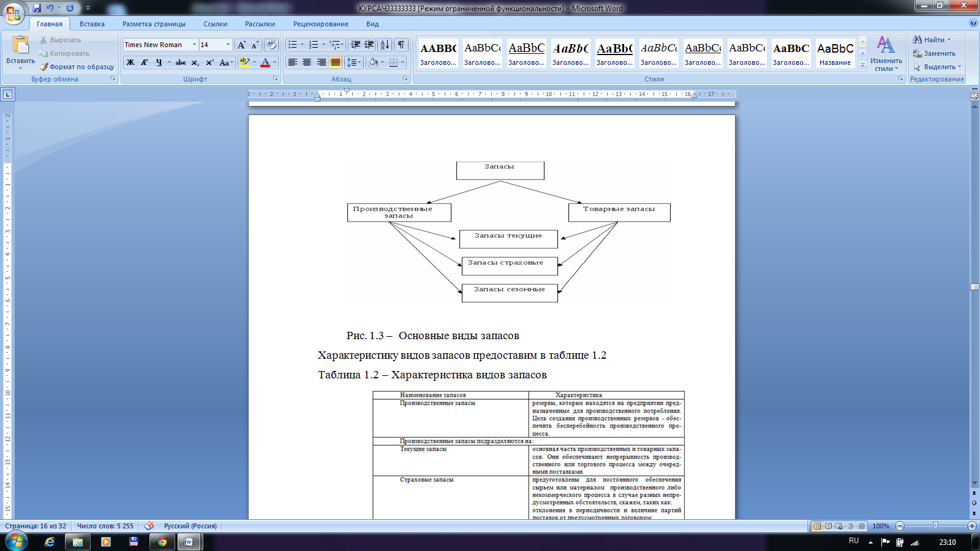This screenshot has width=980, height=551.
Task: Click the Копировать copy icon
Action: 43,53
